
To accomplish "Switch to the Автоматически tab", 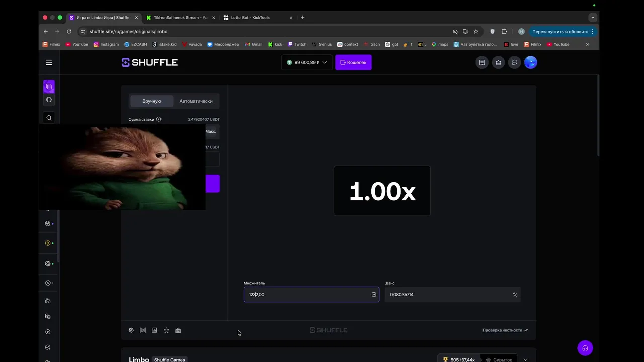I will 196,101.
